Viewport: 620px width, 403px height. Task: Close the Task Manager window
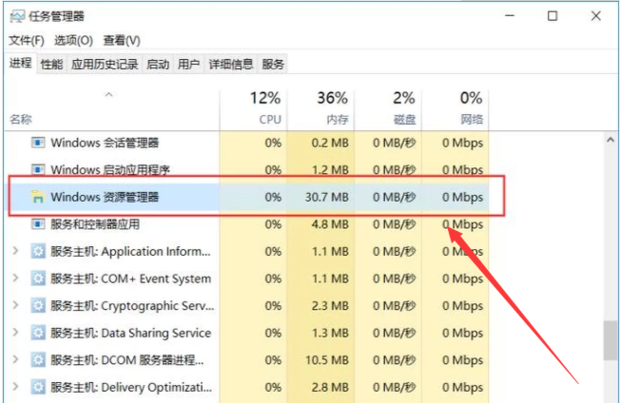(x=596, y=16)
